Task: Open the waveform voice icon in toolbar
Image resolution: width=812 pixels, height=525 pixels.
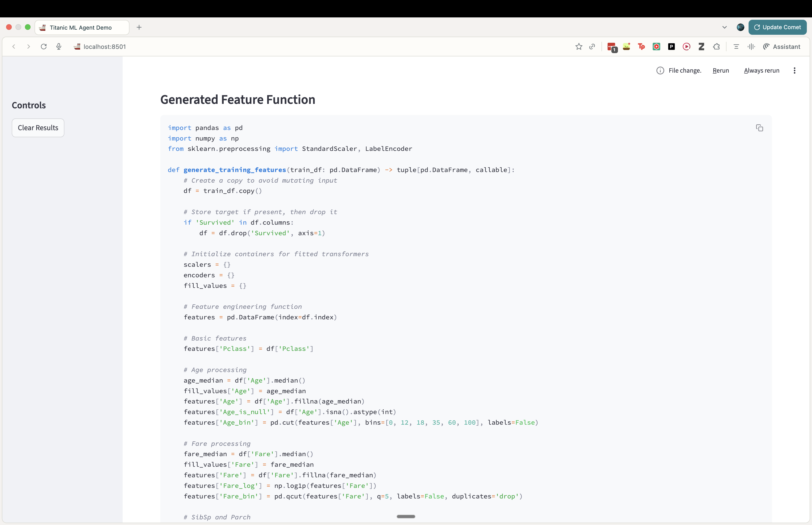Action: click(751, 46)
